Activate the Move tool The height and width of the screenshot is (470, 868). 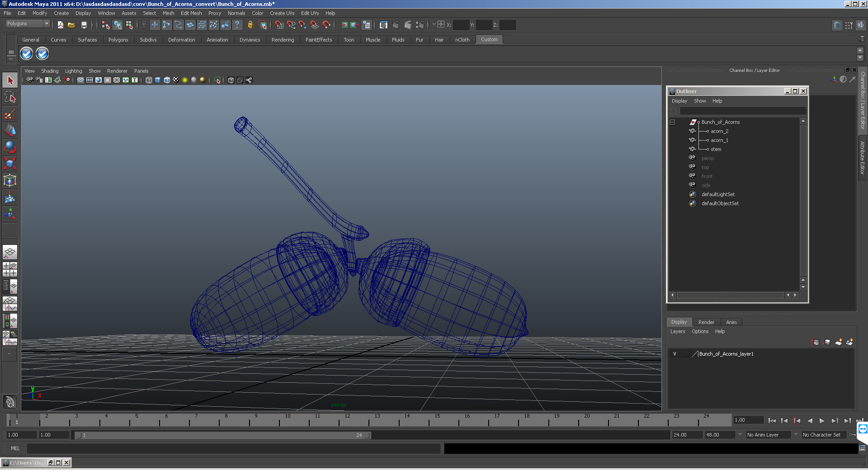[10, 131]
